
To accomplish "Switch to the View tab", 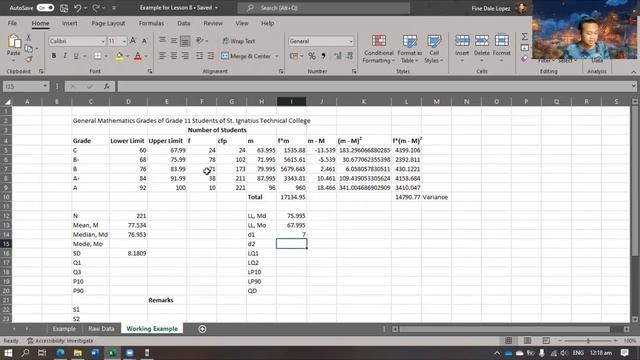I will 242,23.
